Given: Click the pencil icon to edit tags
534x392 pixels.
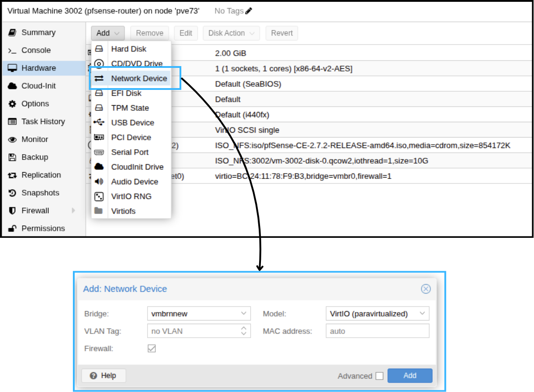Looking at the screenshot, I should click(x=249, y=11).
